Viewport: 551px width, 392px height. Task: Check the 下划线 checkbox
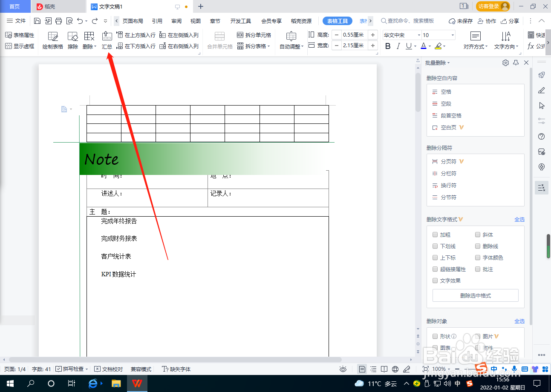coord(435,246)
